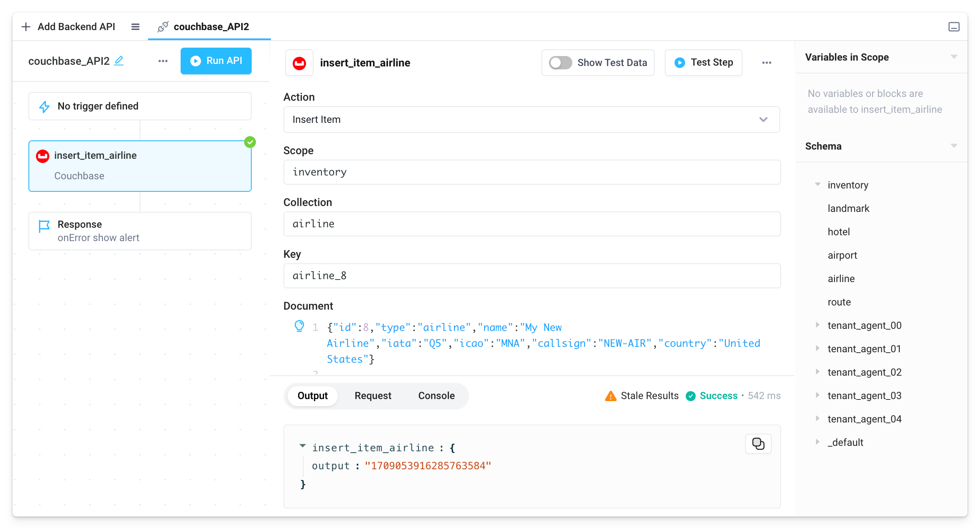Switch to the Request tab
Image resolution: width=980 pixels, height=529 pixels.
(x=373, y=396)
